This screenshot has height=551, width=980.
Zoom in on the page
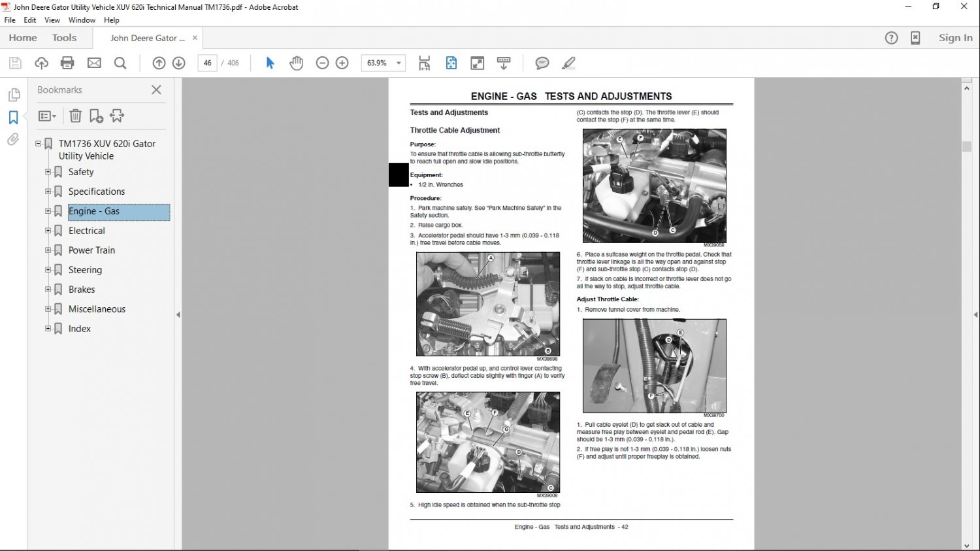point(342,63)
